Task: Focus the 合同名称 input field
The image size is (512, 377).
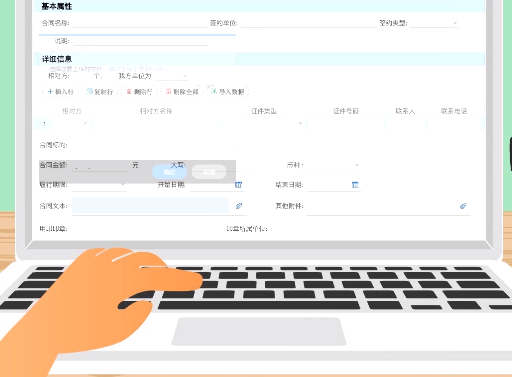Action: click(x=140, y=23)
